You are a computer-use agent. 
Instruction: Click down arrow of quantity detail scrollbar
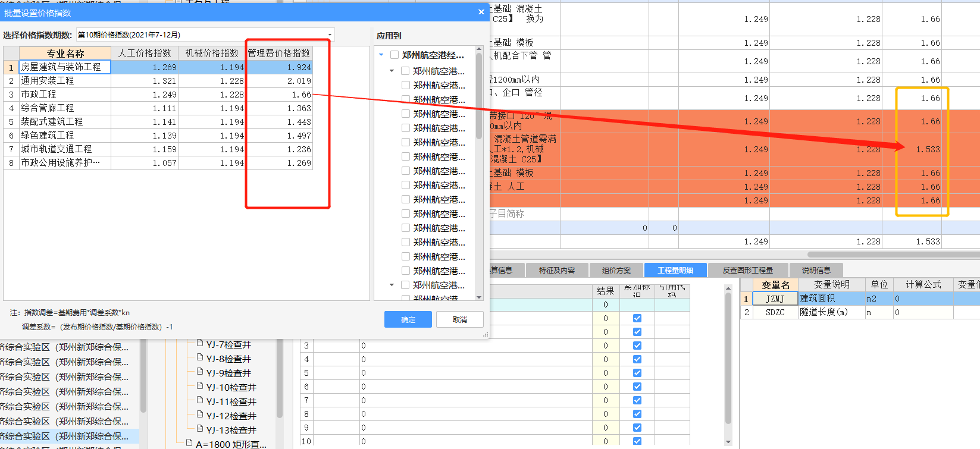point(728,442)
